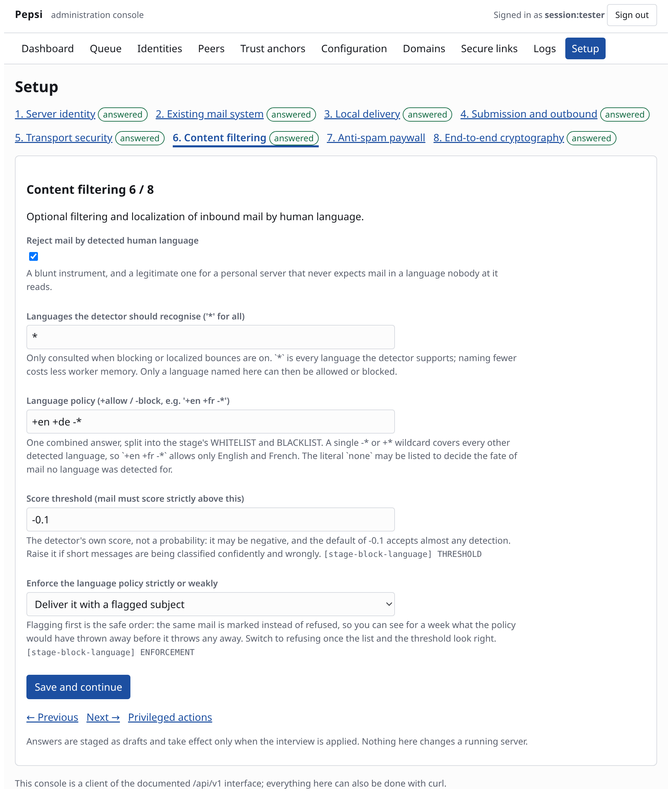This screenshot has height=793, width=672.
Task: Open the Dashboard tab
Action: pos(48,49)
